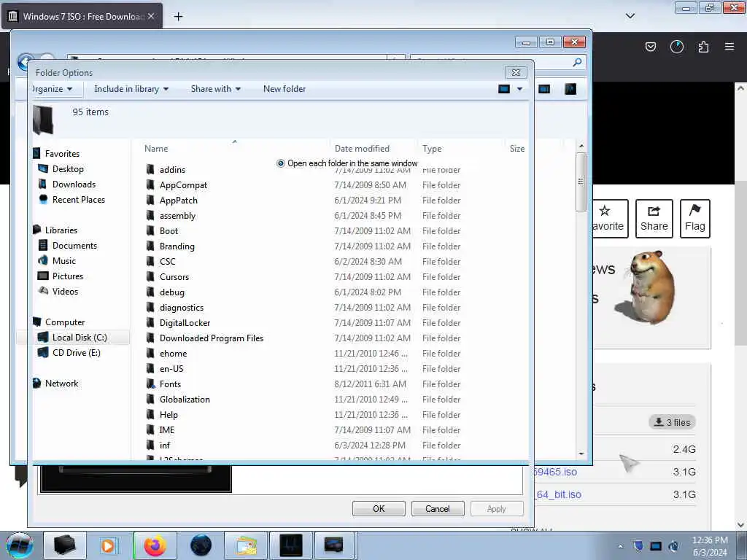Viewport: 747px width, 560px height.
Task: Open a new browser tab with plus icon
Action: pos(178,17)
